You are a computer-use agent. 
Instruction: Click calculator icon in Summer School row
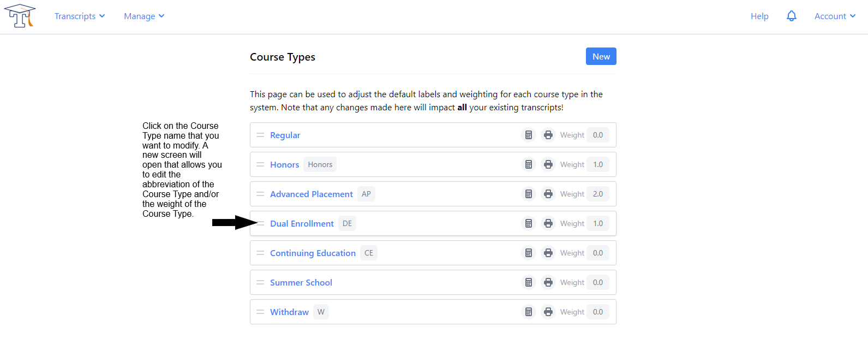pos(528,282)
